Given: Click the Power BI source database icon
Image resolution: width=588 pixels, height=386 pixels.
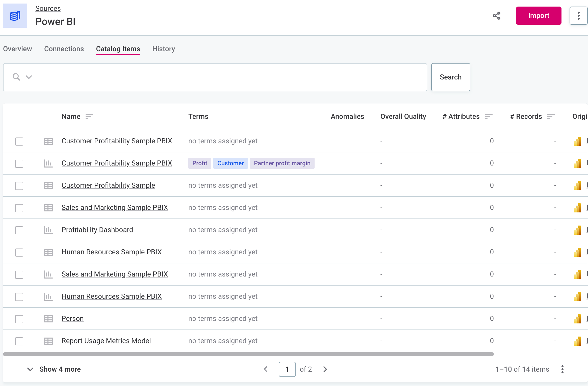Looking at the screenshot, I should (15, 16).
